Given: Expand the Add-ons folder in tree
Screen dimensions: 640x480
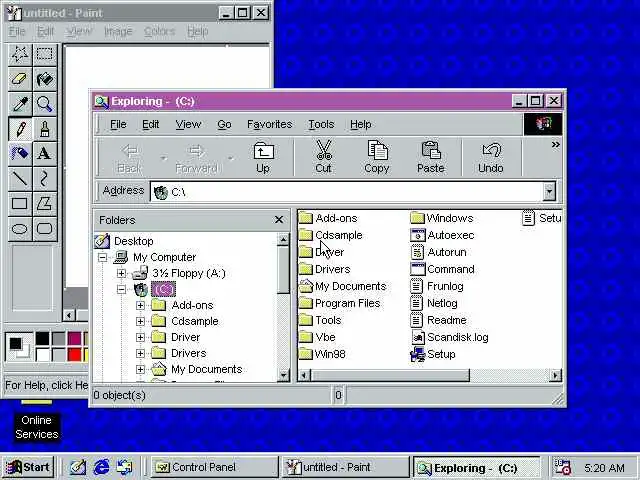Looking at the screenshot, I should point(140,305).
